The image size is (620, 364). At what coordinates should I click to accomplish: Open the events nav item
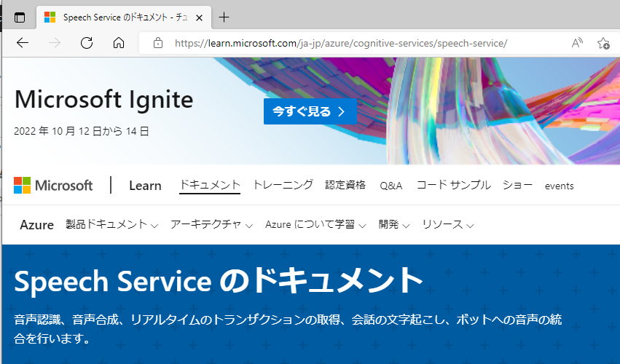point(559,186)
